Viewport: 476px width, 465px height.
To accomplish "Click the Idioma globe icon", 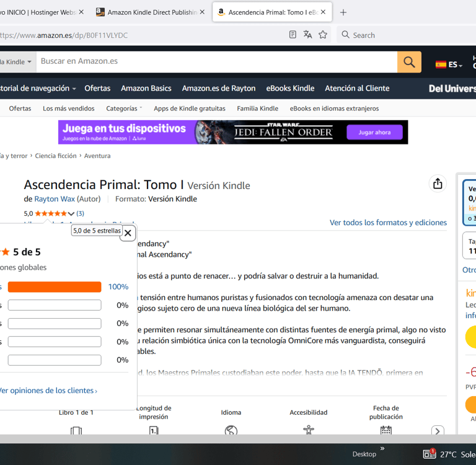I will point(231,430).
